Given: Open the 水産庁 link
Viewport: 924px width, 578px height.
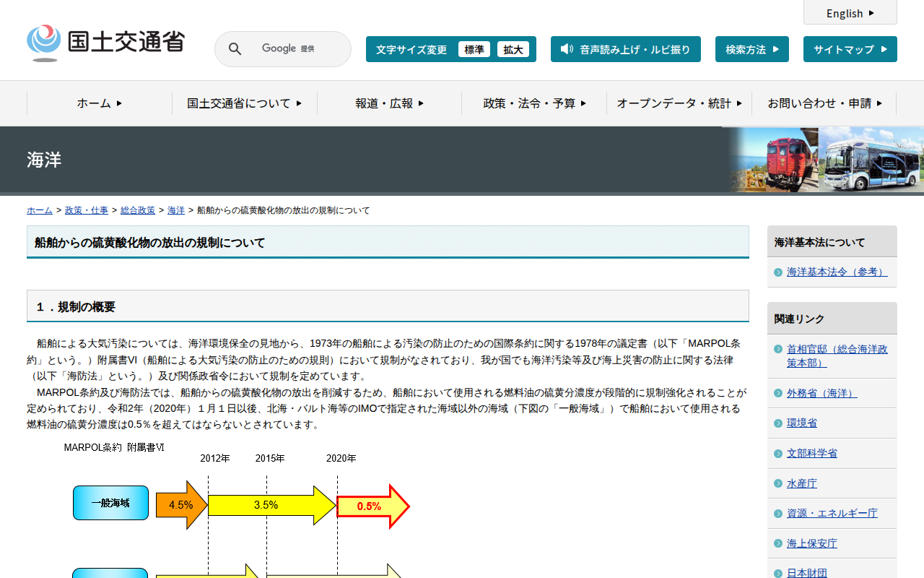Looking at the screenshot, I should [x=802, y=483].
